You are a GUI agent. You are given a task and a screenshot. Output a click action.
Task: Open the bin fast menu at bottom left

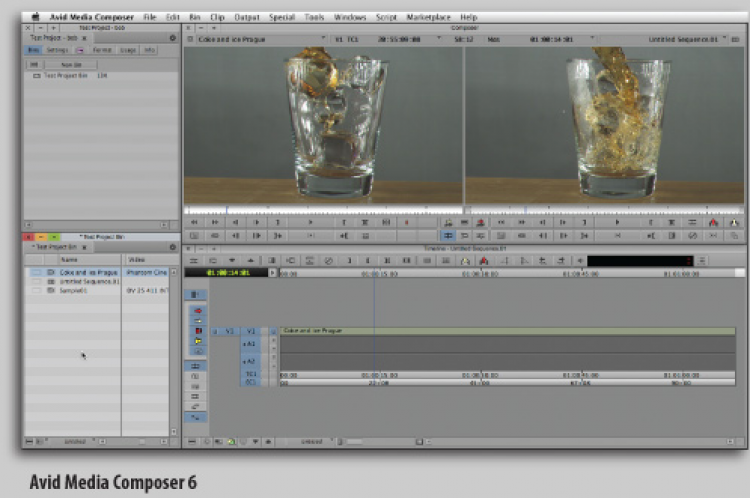[29, 442]
